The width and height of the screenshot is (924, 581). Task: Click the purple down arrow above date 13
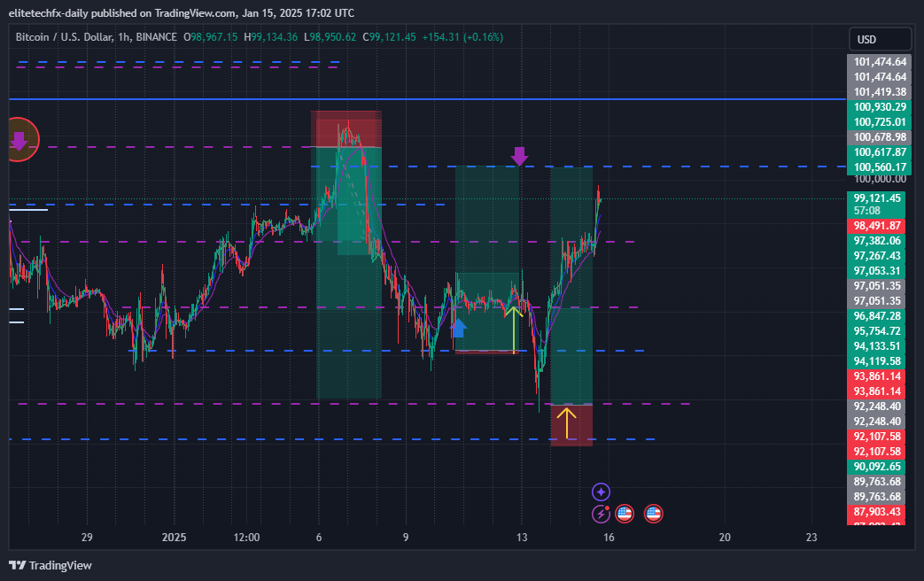519,156
